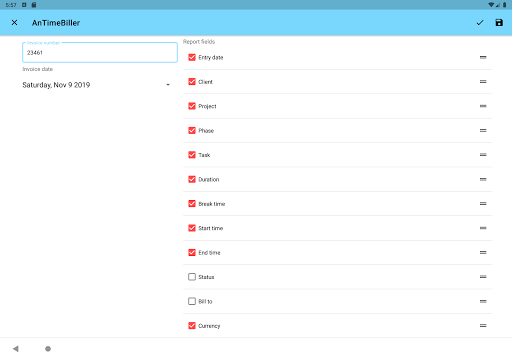Click reorder handle for Task
This screenshot has height=360, width=512.
coord(483,155)
